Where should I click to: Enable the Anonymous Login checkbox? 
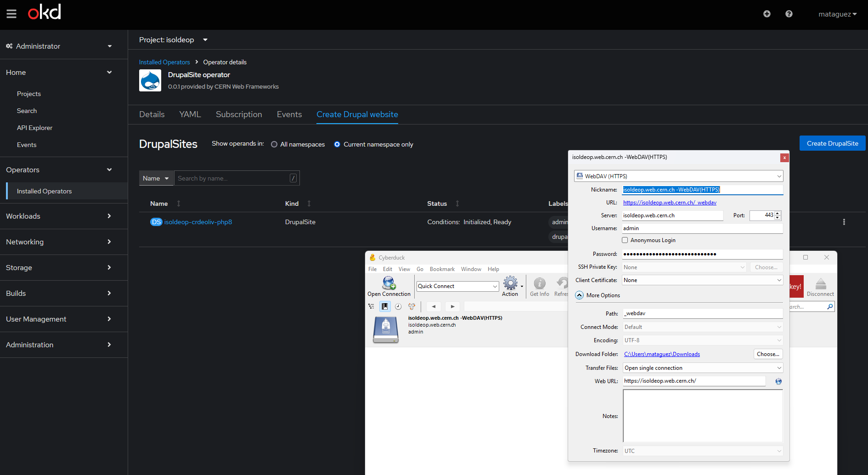pos(625,240)
